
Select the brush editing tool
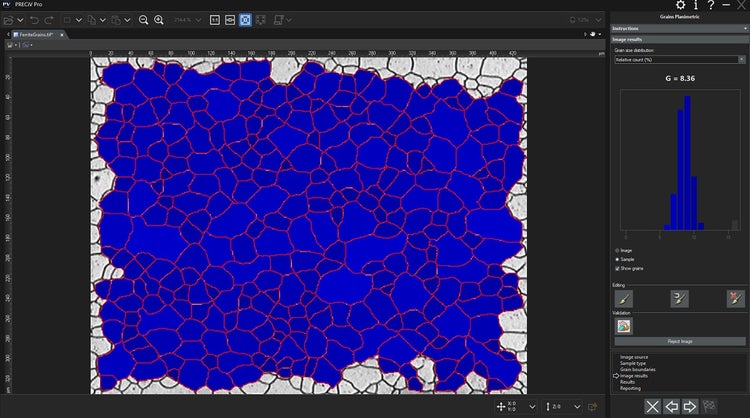point(624,298)
